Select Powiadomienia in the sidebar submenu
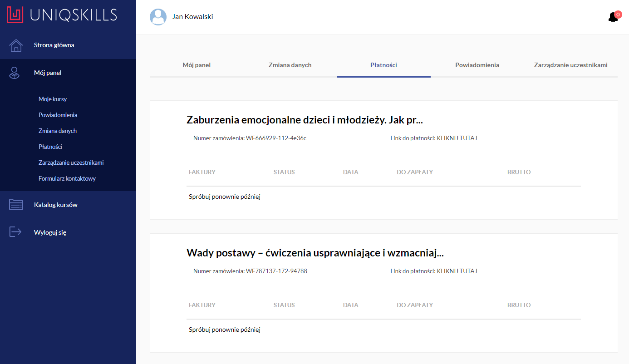The image size is (629, 364). (x=58, y=115)
